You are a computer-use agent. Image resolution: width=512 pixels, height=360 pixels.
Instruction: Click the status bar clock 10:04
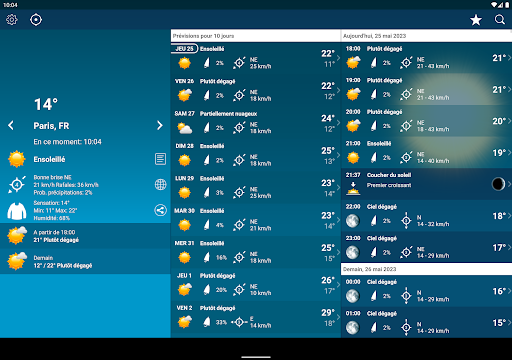tap(10, 5)
